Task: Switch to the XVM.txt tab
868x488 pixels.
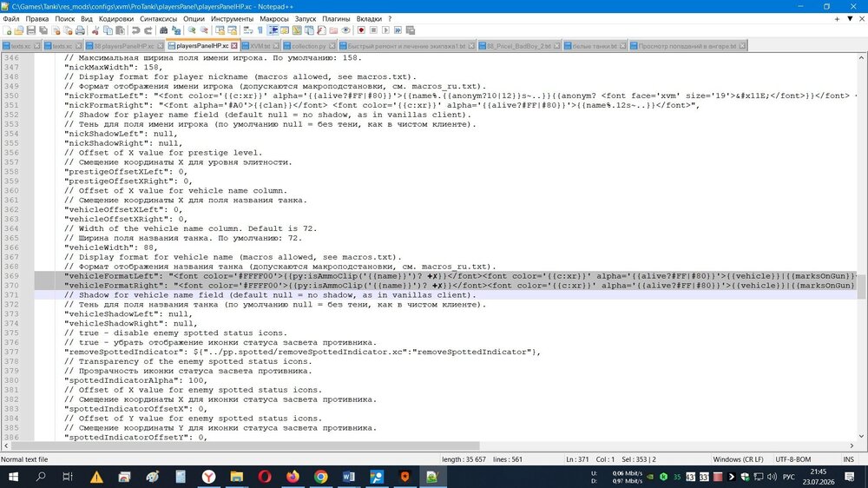Action: (260, 46)
